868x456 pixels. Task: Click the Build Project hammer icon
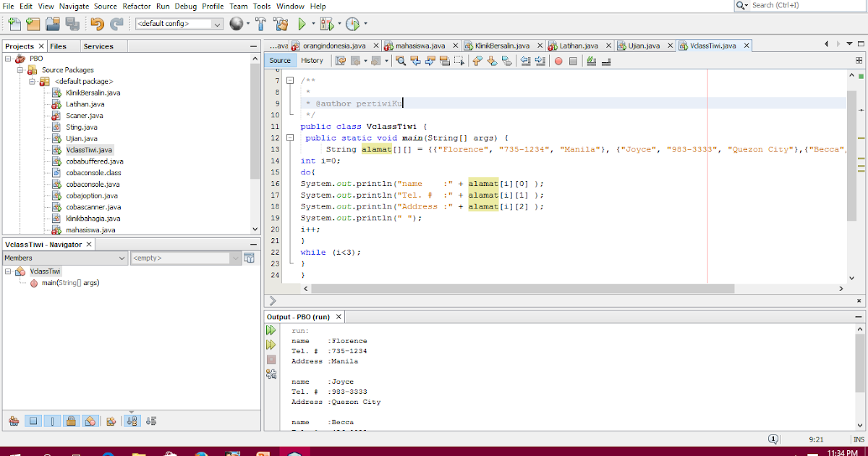pyautogui.click(x=260, y=24)
